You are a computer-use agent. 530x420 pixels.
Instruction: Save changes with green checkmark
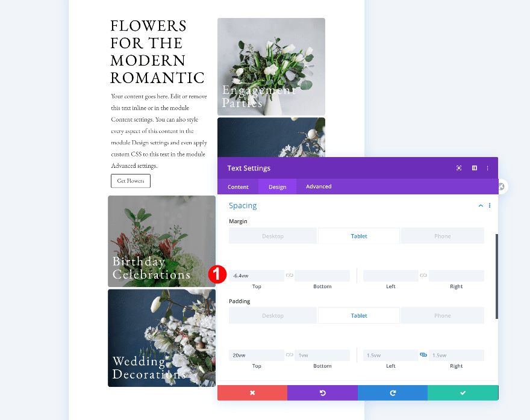coord(463,393)
